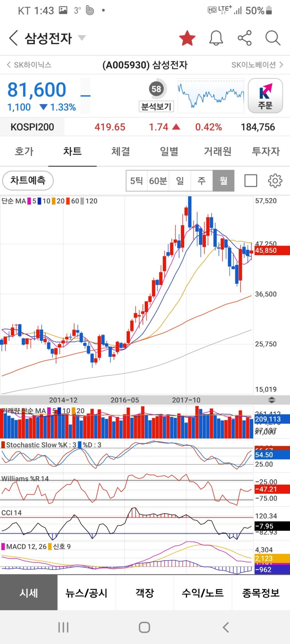290x644 pixels.
Task: Switch to the 일별 tab
Action: point(169,151)
